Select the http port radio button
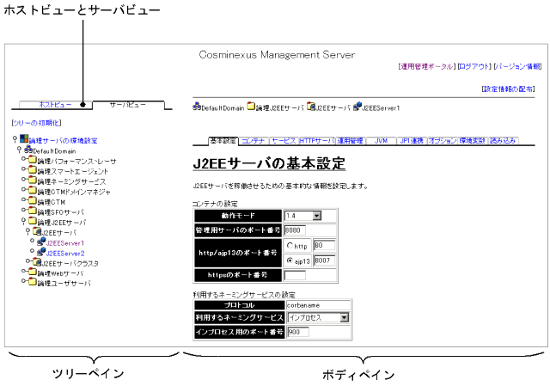Viewport: 550px width, 392px height. [290, 246]
